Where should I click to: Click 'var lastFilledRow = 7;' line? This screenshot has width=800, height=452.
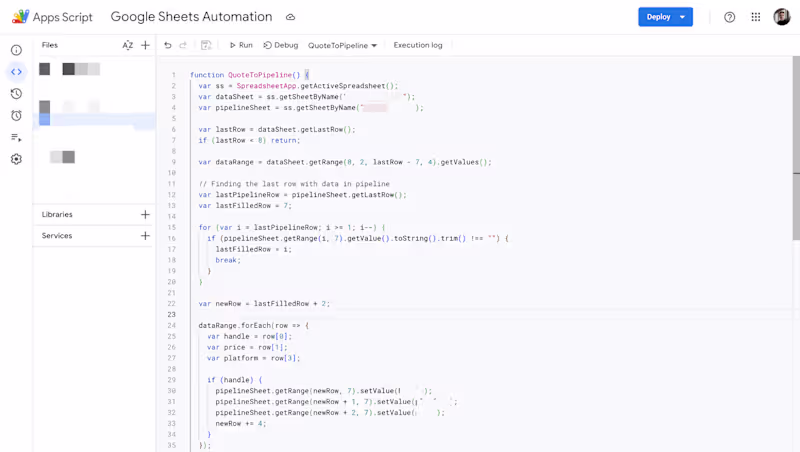(x=245, y=206)
